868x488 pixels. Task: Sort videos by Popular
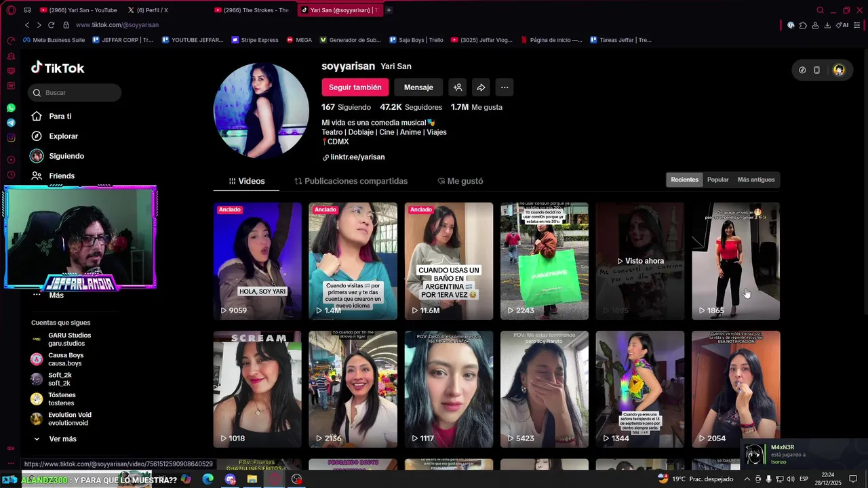tap(717, 180)
